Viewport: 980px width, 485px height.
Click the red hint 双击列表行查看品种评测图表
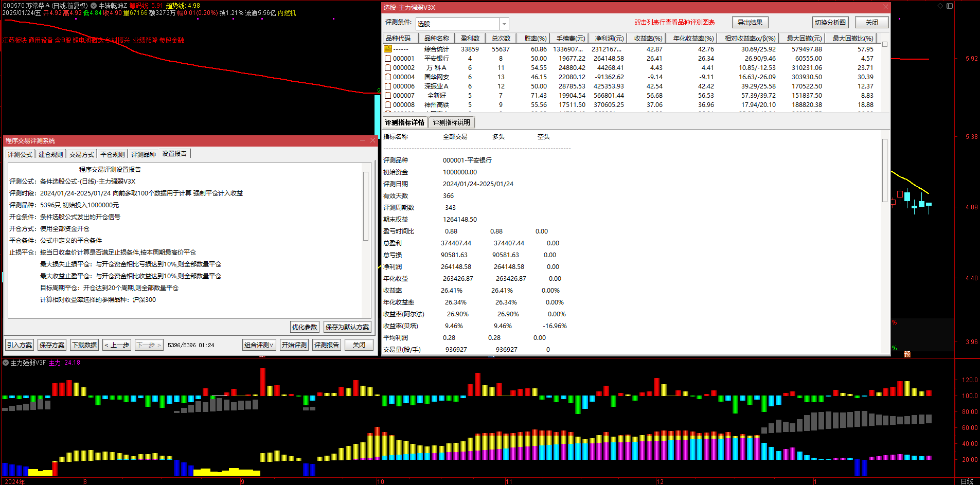tap(674, 22)
